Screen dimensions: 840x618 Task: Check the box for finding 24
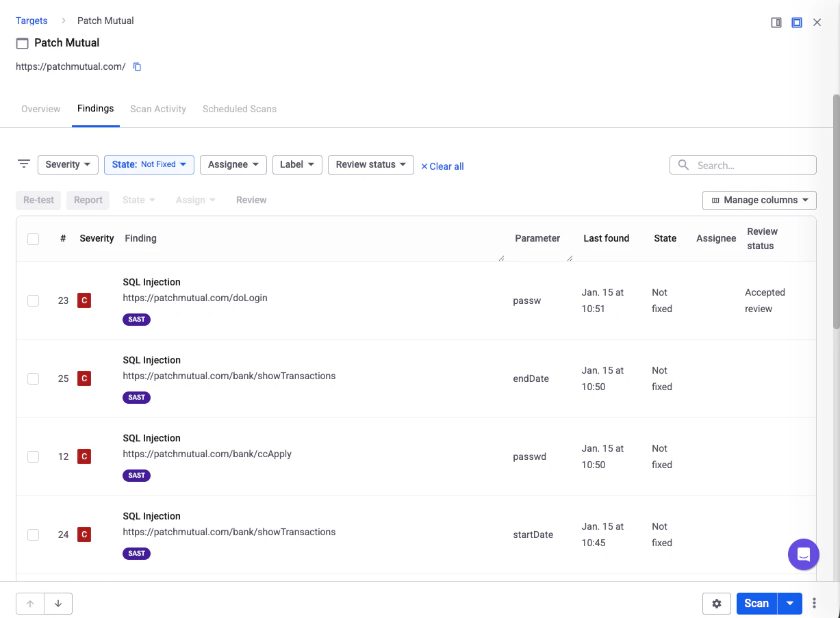(33, 535)
